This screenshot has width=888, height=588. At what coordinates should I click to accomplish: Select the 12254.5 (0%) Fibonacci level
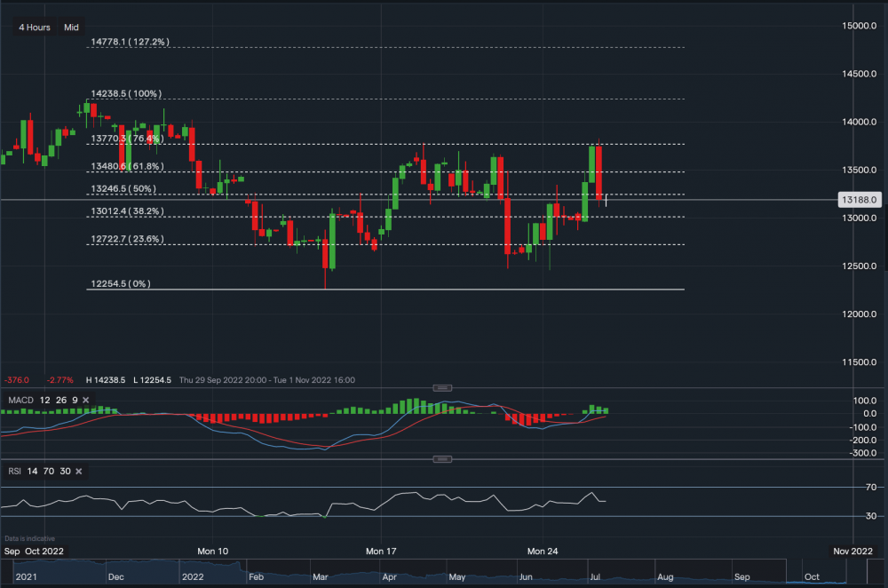(x=121, y=284)
